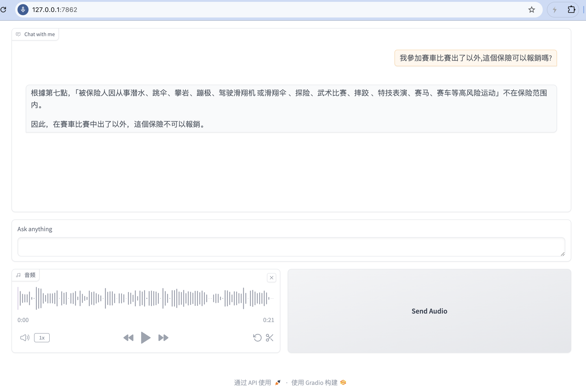Click the lightning bolt icon in the browser toolbar
Screen dimensions: 586x392
tap(555, 10)
